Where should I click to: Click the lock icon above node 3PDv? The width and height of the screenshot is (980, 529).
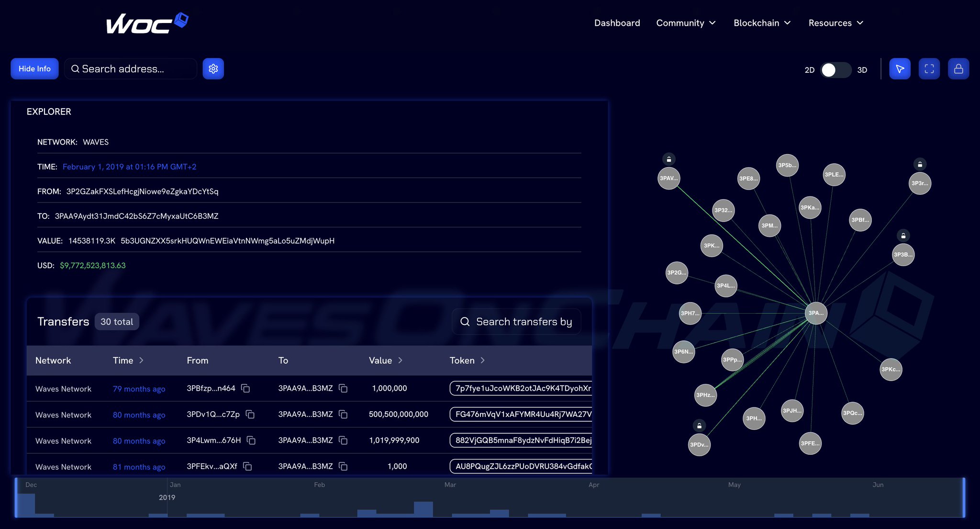[699, 425]
